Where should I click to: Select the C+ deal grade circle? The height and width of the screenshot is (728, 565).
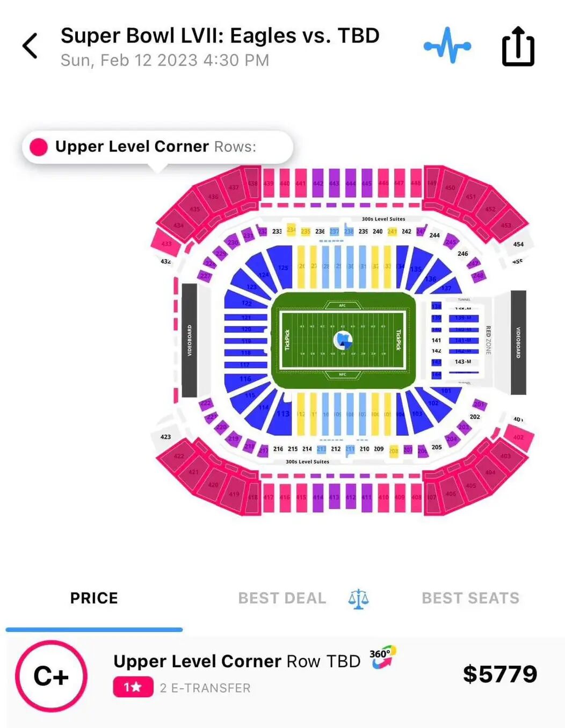click(x=51, y=676)
